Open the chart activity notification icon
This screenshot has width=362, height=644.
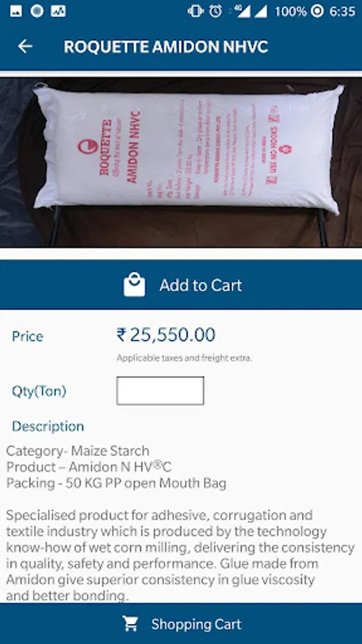coord(58,11)
